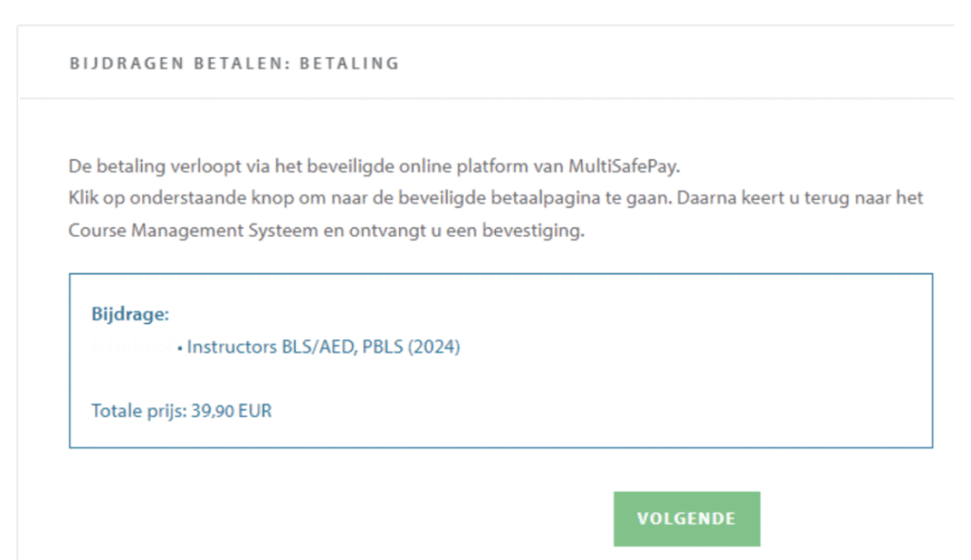The width and height of the screenshot is (971, 560).
Task: Click the 'Totale prijs' label
Action: click(x=138, y=411)
